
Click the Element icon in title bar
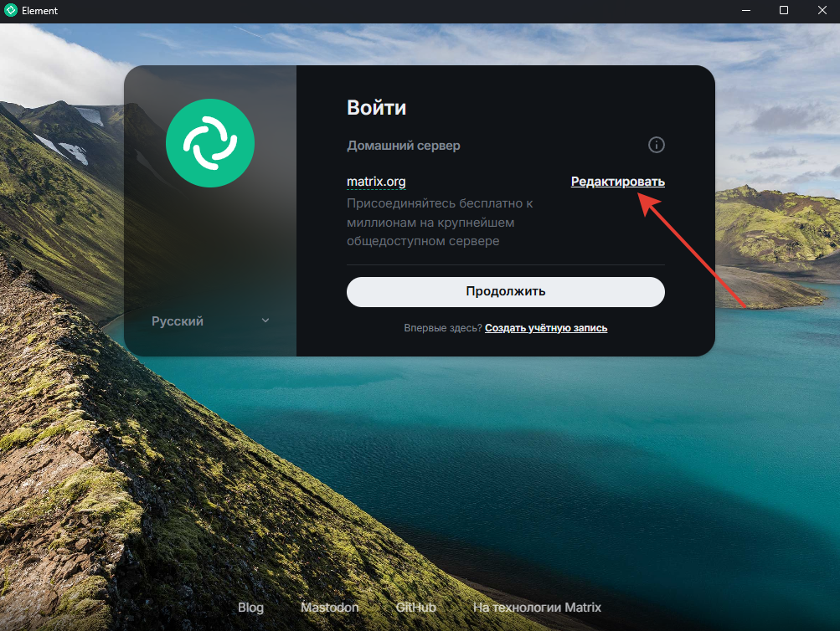click(x=10, y=10)
